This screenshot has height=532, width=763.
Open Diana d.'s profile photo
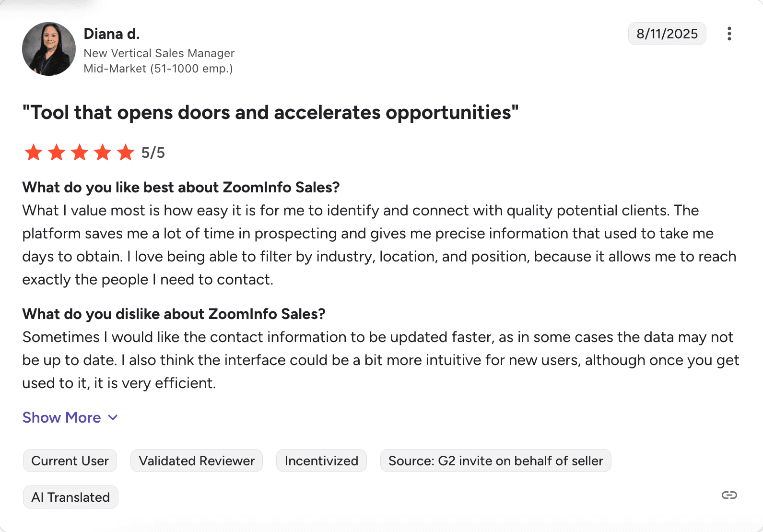(49, 49)
